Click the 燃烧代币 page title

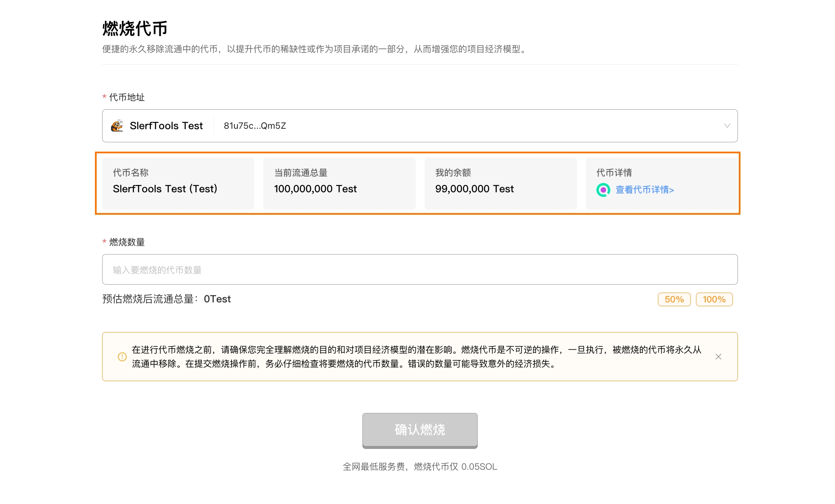tap(135, 29)
